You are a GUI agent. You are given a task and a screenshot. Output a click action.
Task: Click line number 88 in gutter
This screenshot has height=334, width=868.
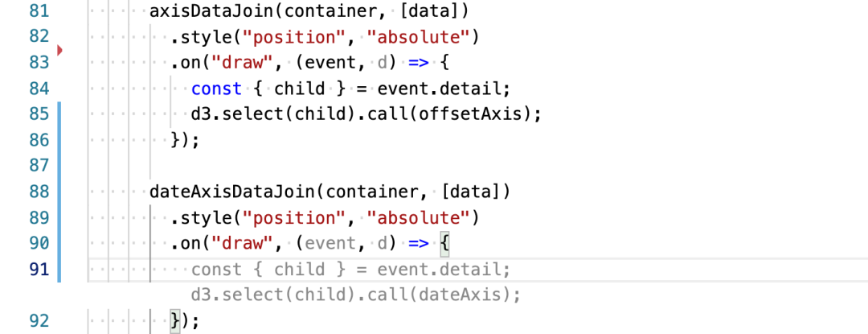39,192
